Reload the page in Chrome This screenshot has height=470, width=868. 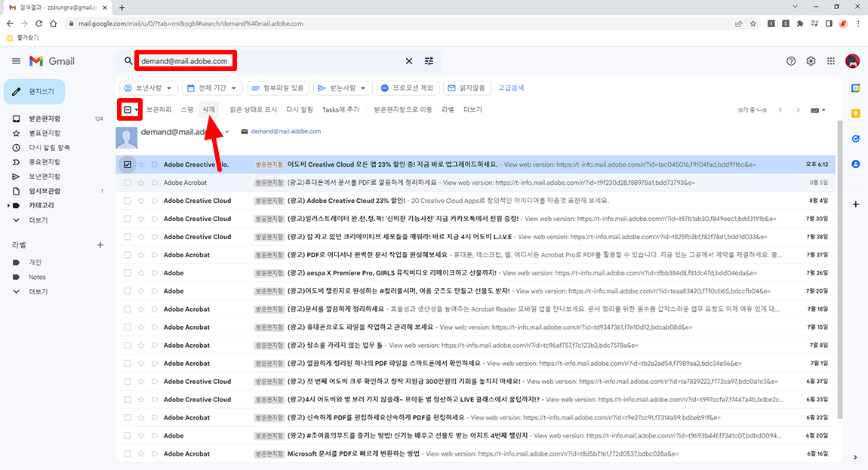point(38,23)
